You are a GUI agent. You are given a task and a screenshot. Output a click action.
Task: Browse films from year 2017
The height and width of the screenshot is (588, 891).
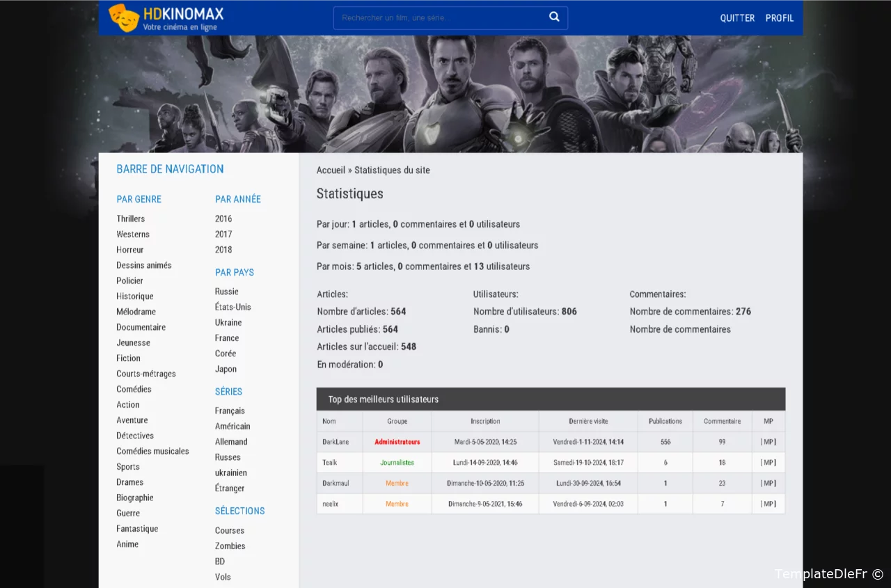[223, 235]
